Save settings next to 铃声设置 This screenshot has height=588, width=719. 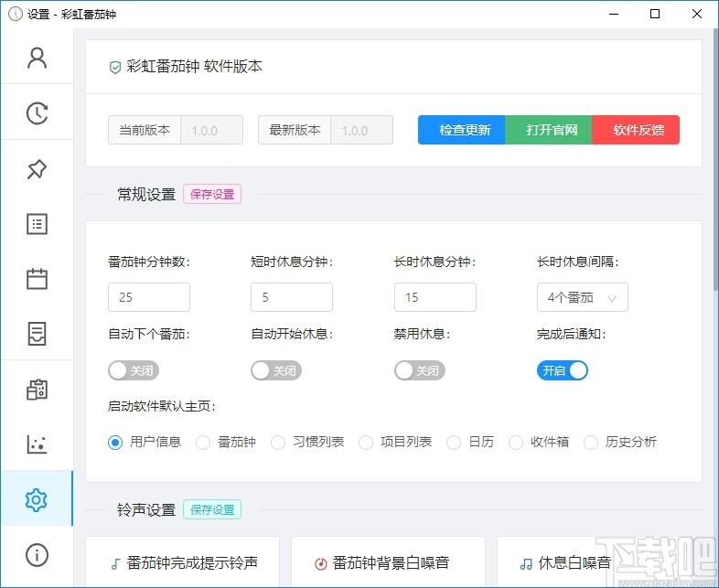point(212,509)
